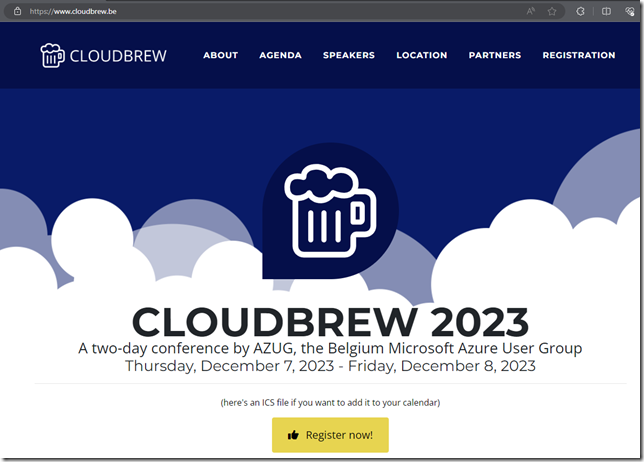Click the December 7-8, 2023 date line

coord(330,366)
